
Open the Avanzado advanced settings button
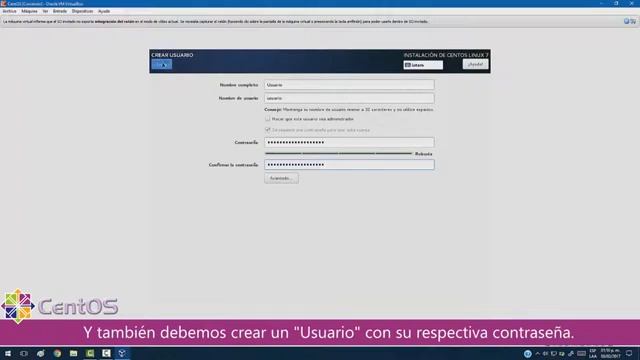[x=281, y=178]
